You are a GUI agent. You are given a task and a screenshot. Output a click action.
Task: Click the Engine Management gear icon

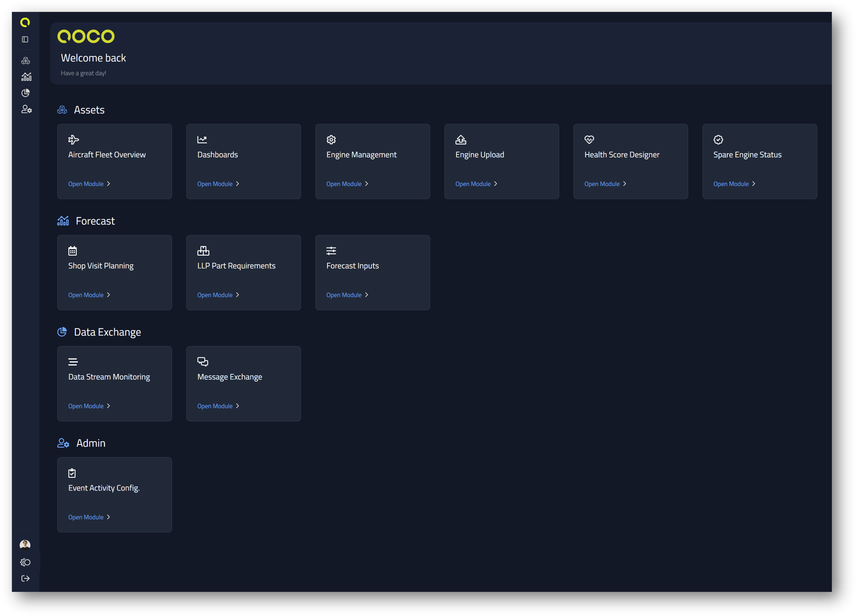click(x=331, y=140)
